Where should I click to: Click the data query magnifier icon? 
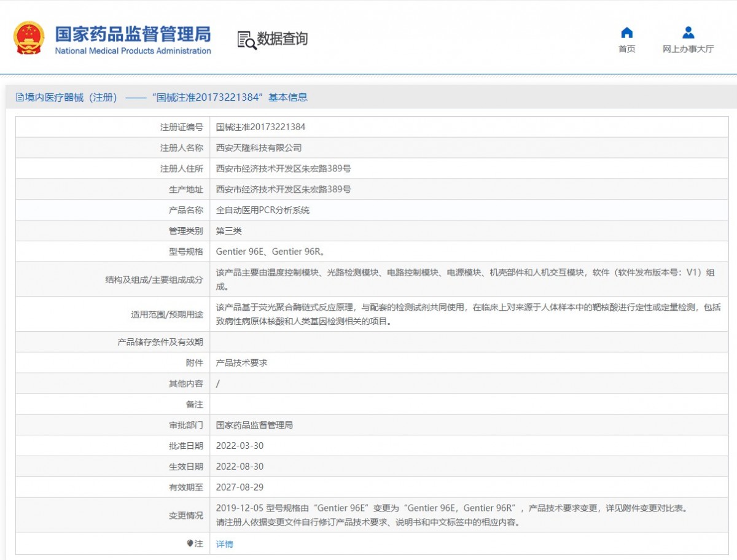(246, 39)
